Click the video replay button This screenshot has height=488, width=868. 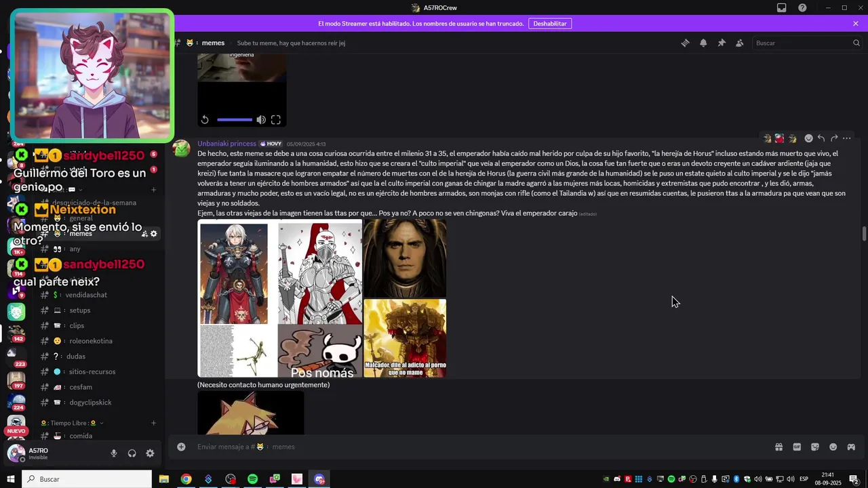tap(205, 120)
